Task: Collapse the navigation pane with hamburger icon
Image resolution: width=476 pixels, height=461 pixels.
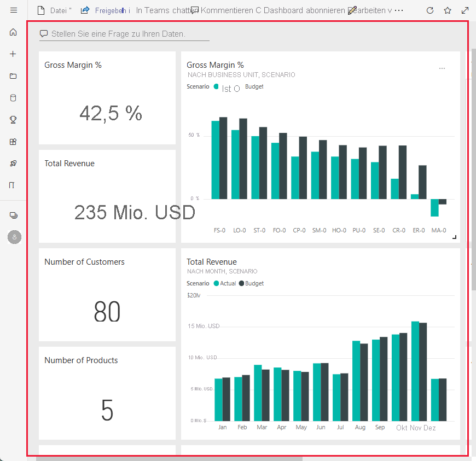Action: (x=14, y=10)
